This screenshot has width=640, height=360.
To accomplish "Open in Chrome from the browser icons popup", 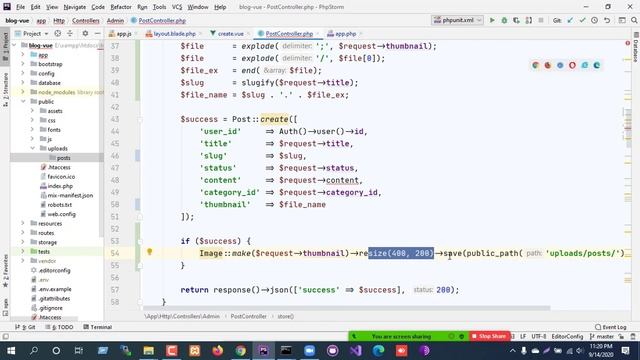I will 536,65.
